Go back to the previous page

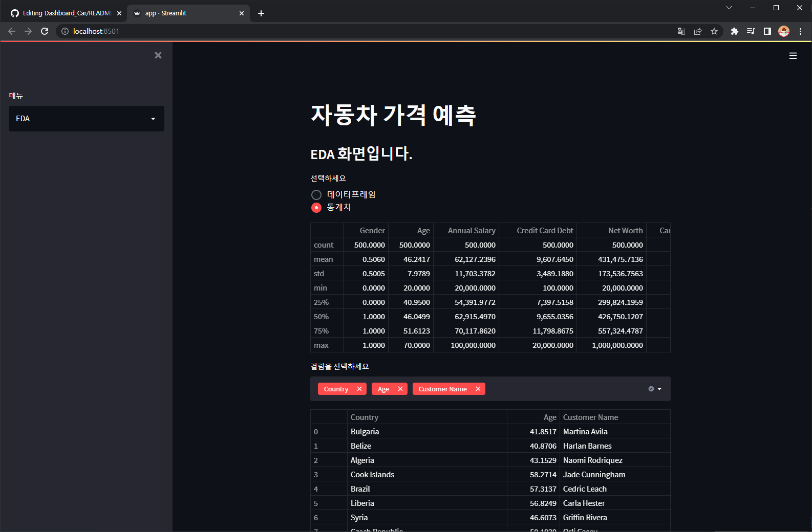[12, 31]
